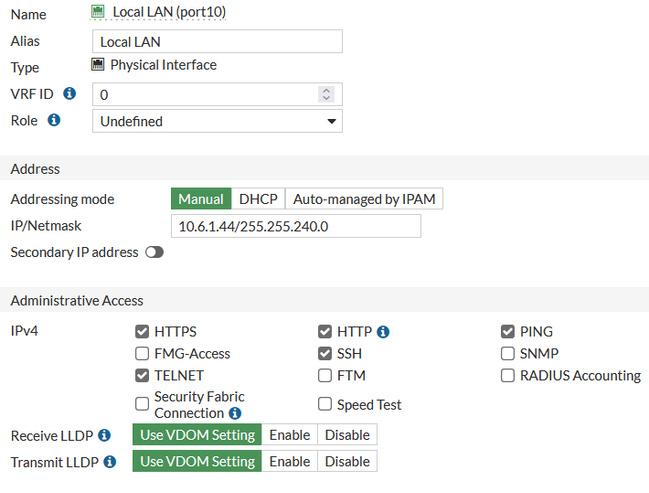Image resolution: width=649 pixels, height=493 pixels.
Task: Open the Role dropdown
Action: [217, 121]
